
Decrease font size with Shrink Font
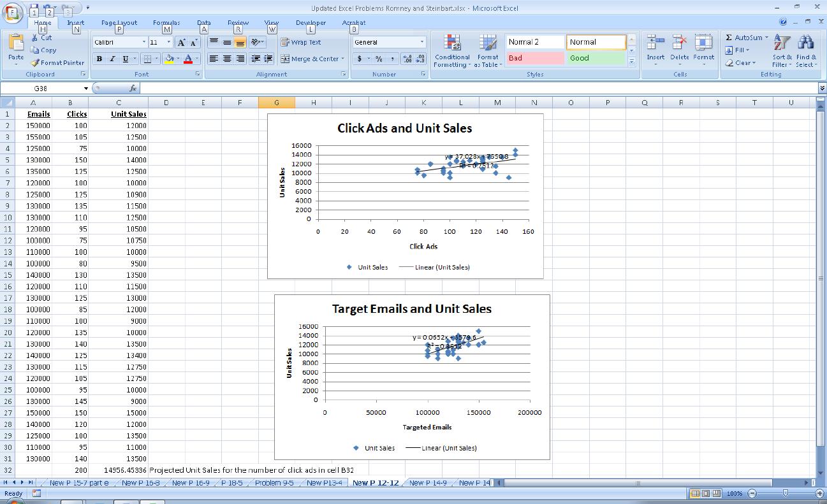click(193, 42)
